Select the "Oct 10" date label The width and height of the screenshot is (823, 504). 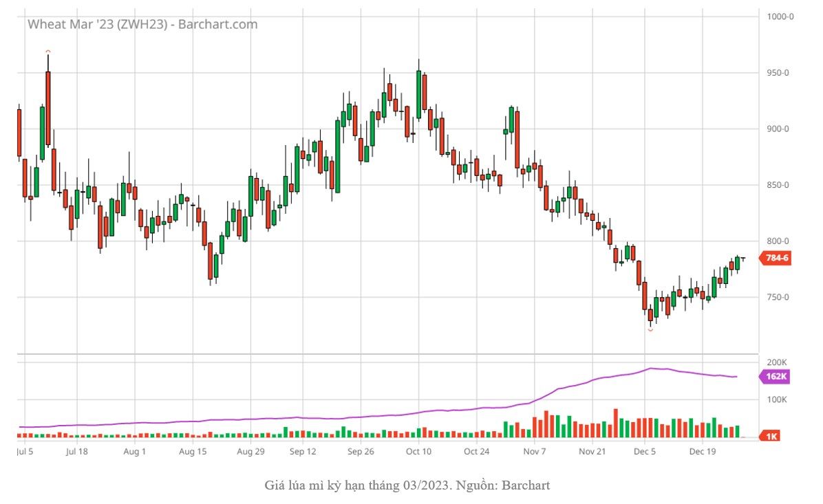(419, 452)
